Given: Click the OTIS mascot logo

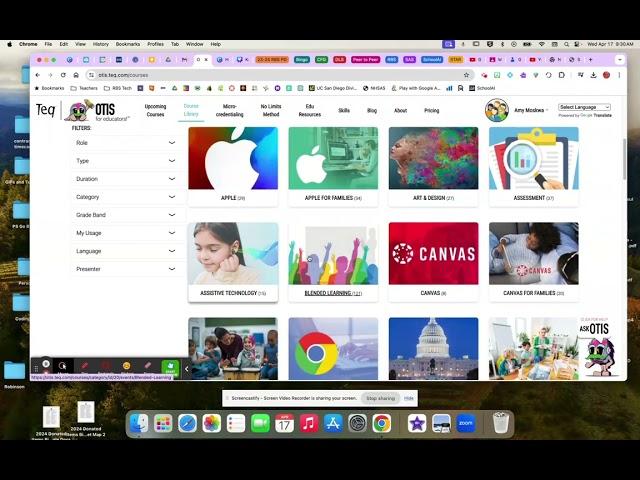Looking at the screenshot, I should coord(78,111).
